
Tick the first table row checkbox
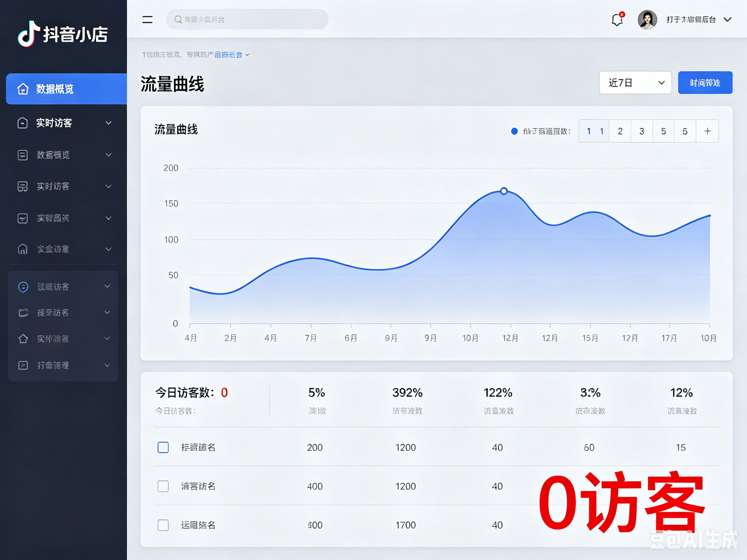click(x=163, y=447)
